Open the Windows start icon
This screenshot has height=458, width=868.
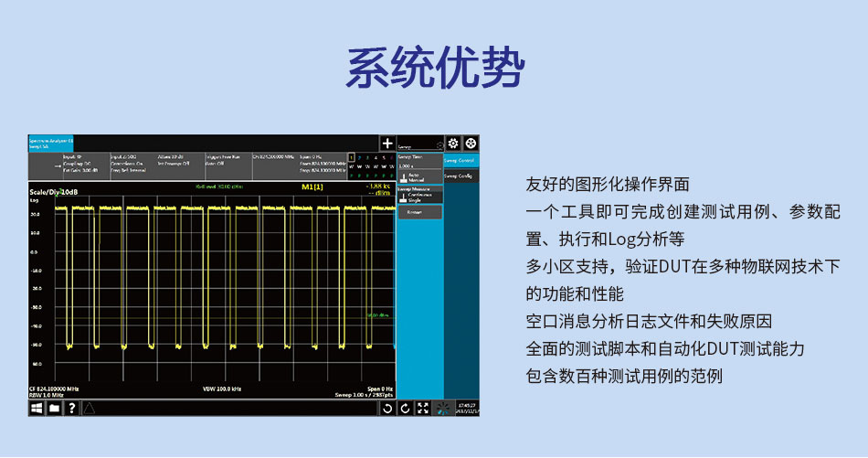[37, 408]
